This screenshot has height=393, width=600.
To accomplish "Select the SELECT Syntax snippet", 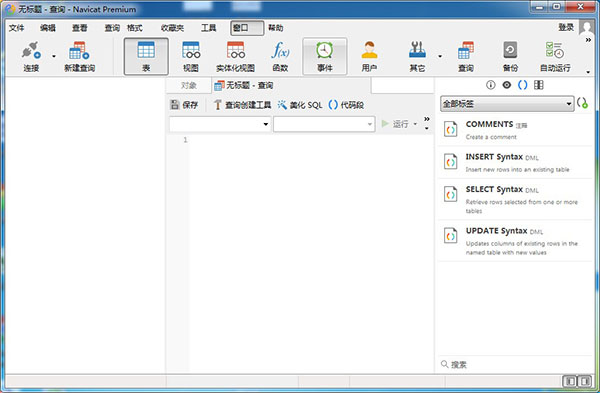I will tap(515, 199).
